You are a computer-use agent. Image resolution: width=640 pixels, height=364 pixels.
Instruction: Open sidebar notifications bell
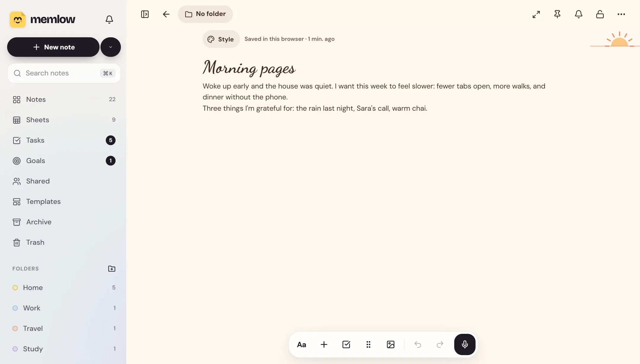click(109, 20)
